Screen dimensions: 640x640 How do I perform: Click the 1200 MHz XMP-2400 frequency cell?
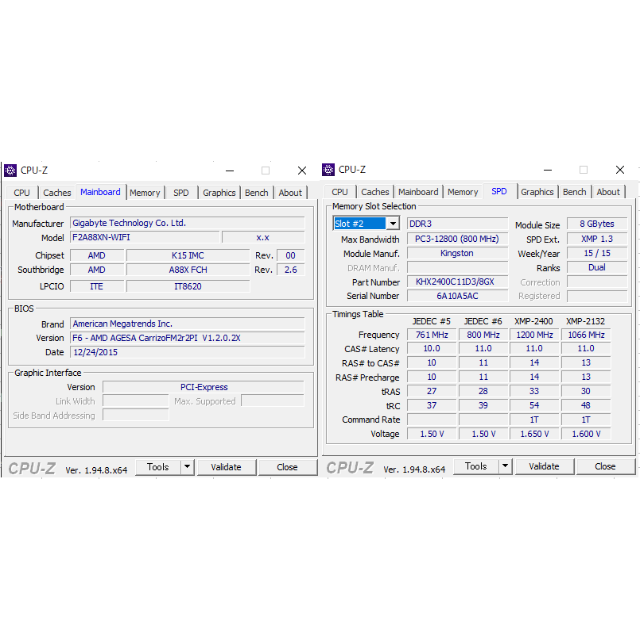(534, 335)
